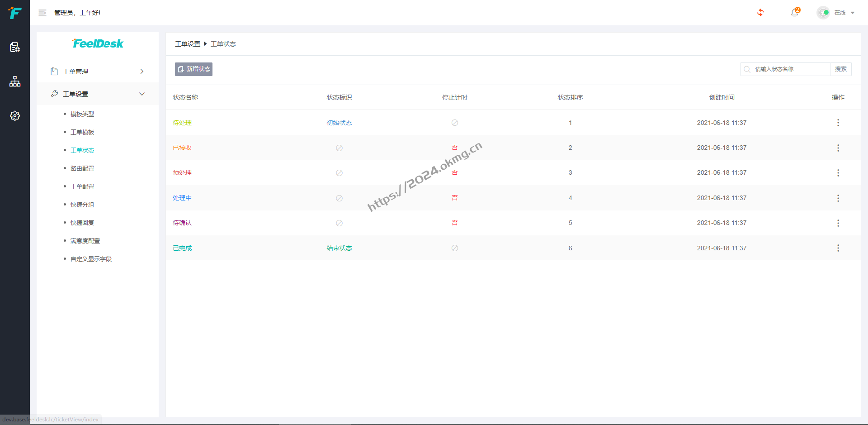The height and width of the screenshot is (425, 868).
Task: Select 工单模板 in the sidebar
Action: tap(82, 132)
